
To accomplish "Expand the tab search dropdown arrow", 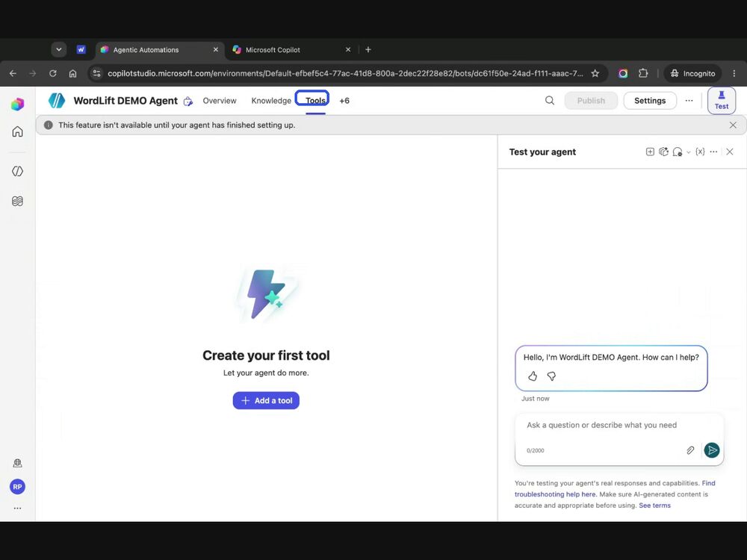I will pos(58,49).
